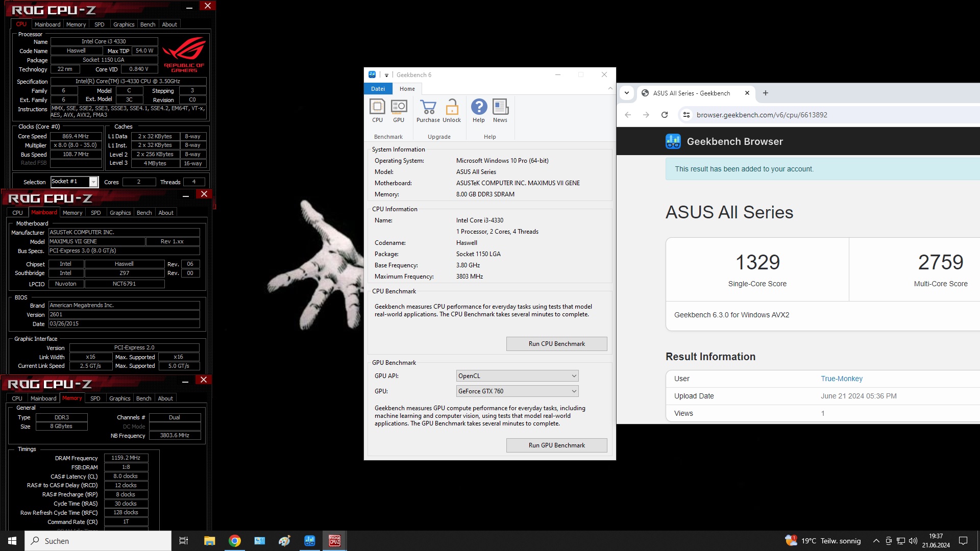
Task: Open the GPU GeForce GTX 760 dropdown
Action: coord(517,391)
